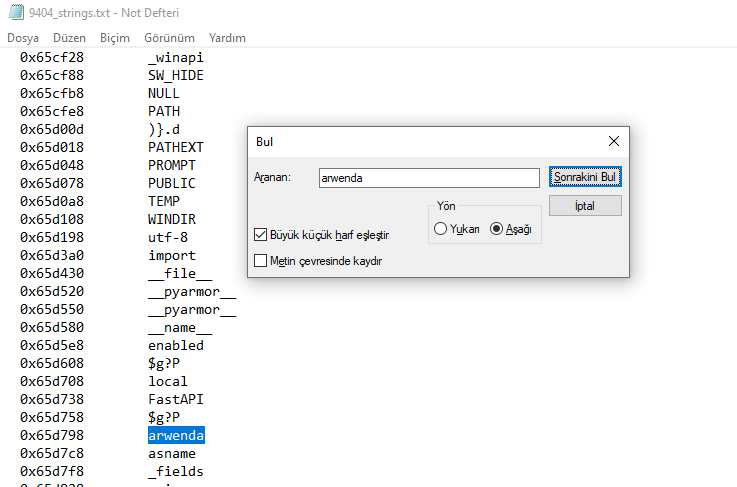737x487 pixels.
Task: Click the NULL string
Action: [x=164, y=93]
